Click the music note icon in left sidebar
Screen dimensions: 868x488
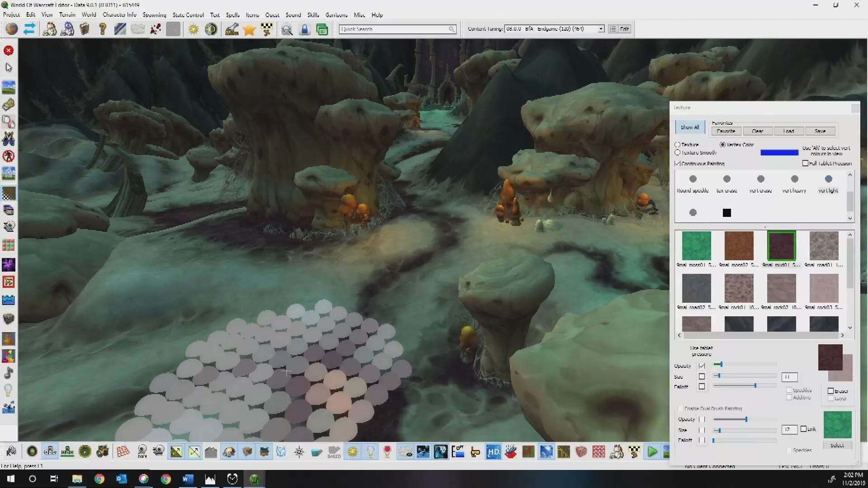tap(9, 373)
